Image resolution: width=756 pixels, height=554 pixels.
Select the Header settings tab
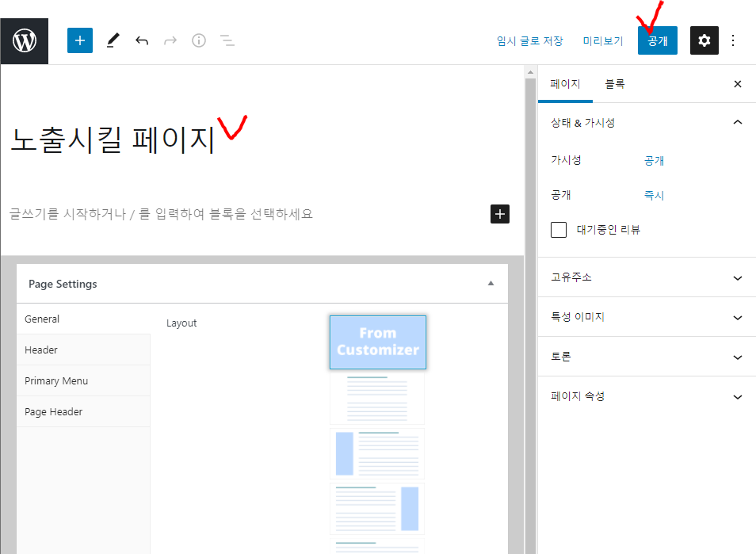[83, 350]
